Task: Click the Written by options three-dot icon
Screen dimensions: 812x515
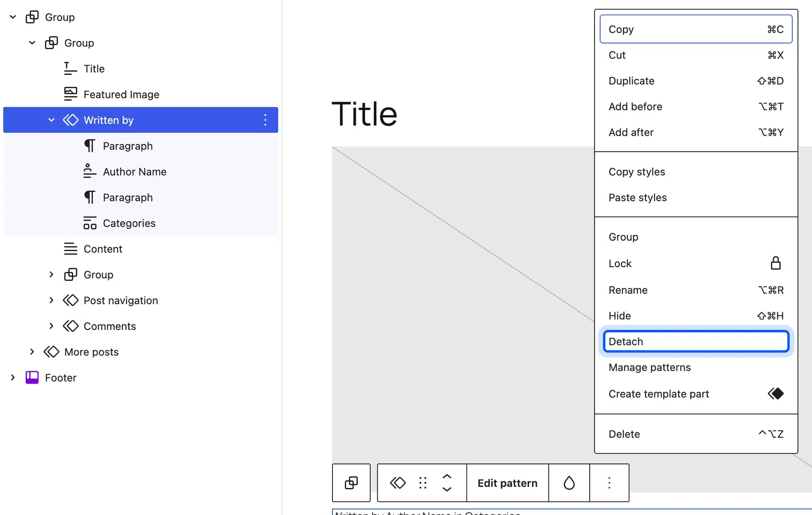Action: click(265, 120)
